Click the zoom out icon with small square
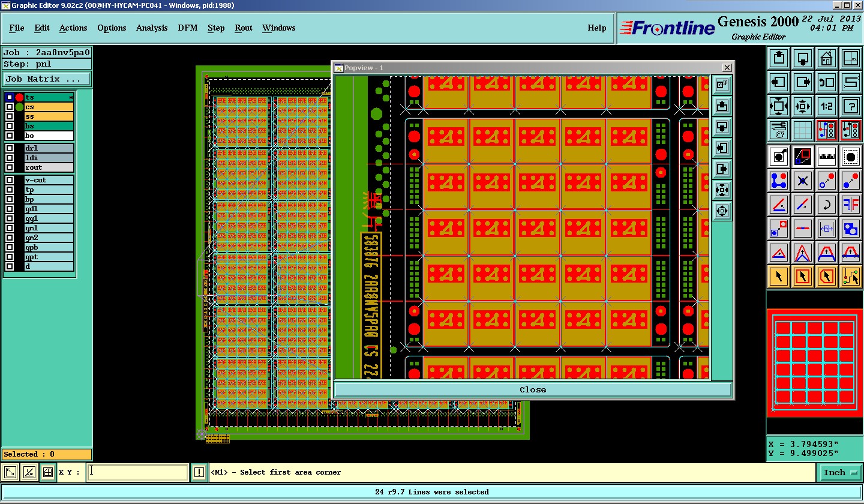The image size is (864, 504). 803,106
